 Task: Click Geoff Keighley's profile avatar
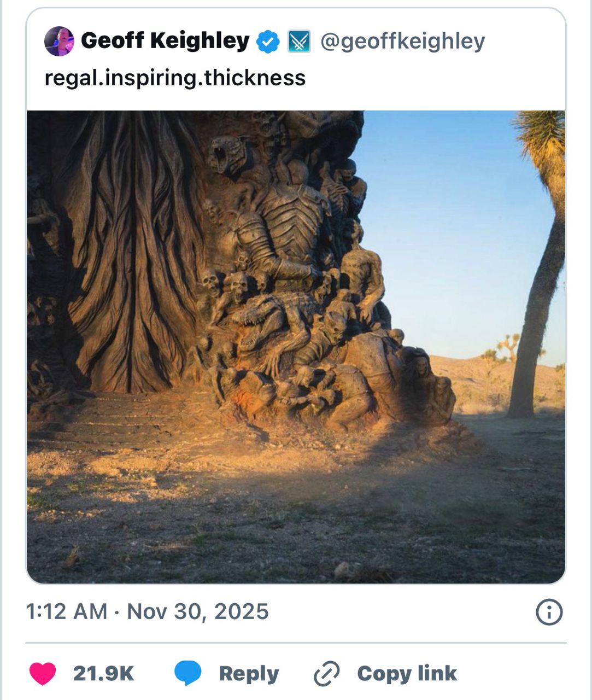pyautogui.click(x=59, y=41)
